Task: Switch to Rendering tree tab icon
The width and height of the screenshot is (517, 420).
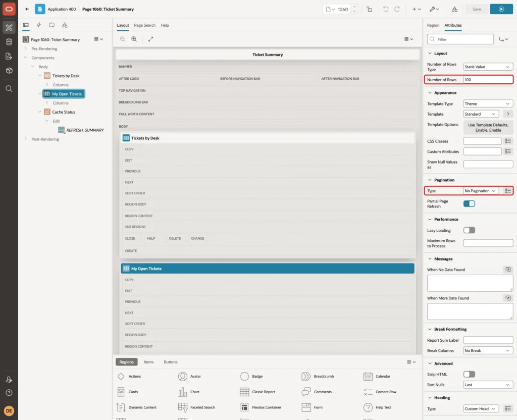Action: 26,25
